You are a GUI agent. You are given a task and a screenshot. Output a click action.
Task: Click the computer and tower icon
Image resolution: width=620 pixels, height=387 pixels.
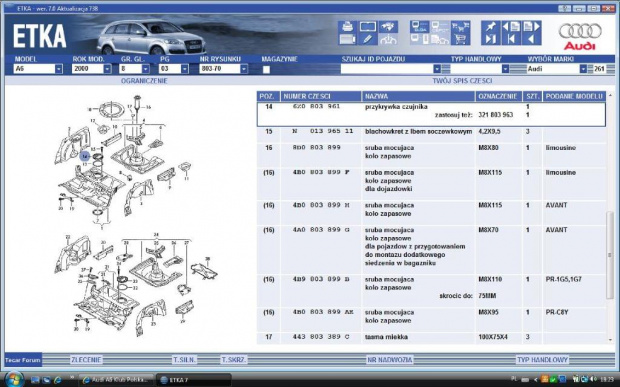pos(420,39)
